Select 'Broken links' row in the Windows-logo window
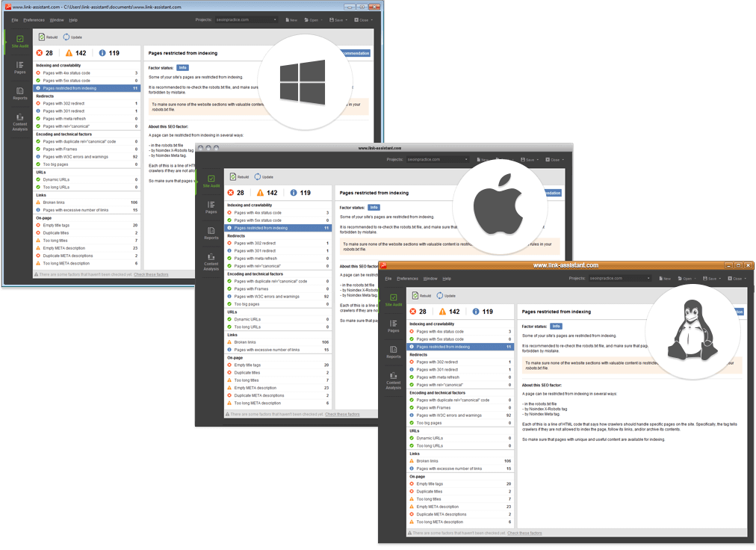This screenshot has width=756, height=550. tap(87, 203)
